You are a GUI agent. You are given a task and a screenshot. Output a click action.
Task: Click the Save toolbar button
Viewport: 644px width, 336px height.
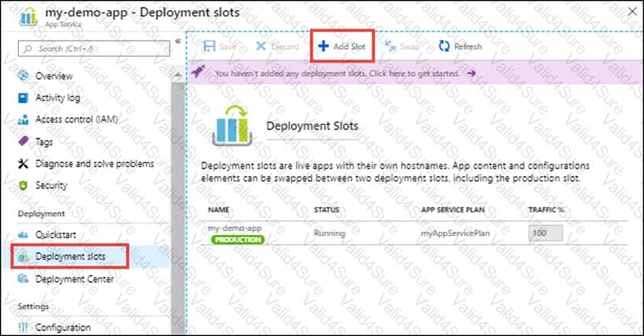[220, 47]
